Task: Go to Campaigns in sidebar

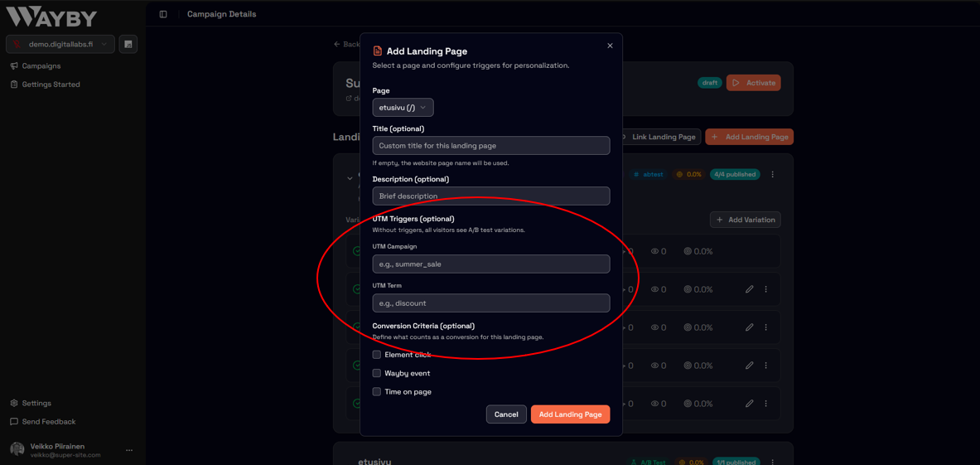Action: pyautogui.click(x=41, y=65)
